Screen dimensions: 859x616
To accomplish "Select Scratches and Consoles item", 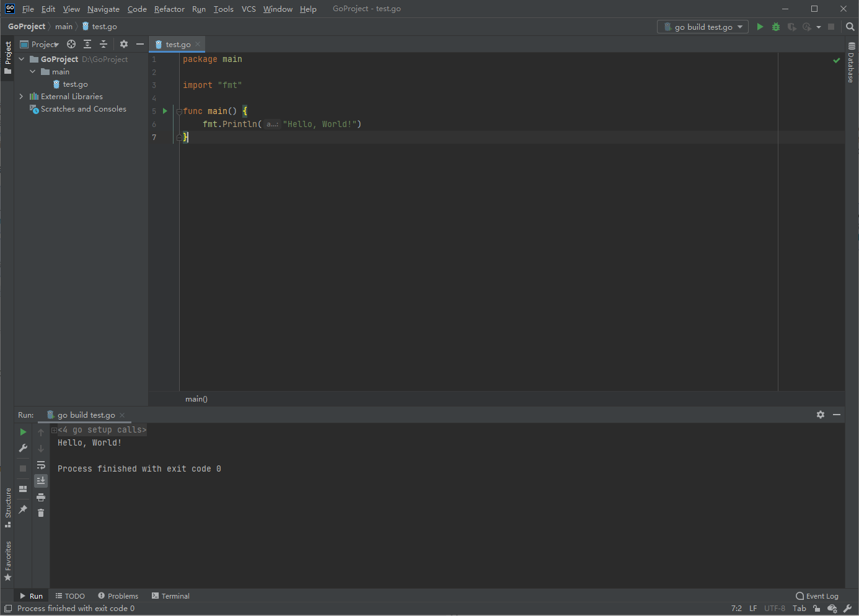I will click(x=78, y=108).
